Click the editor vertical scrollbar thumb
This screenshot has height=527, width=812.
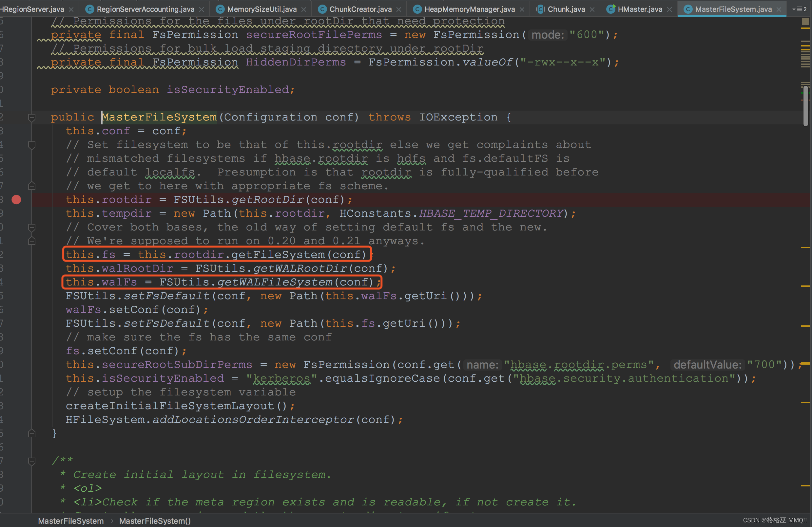pyautogui.click(x=805, y=106)
